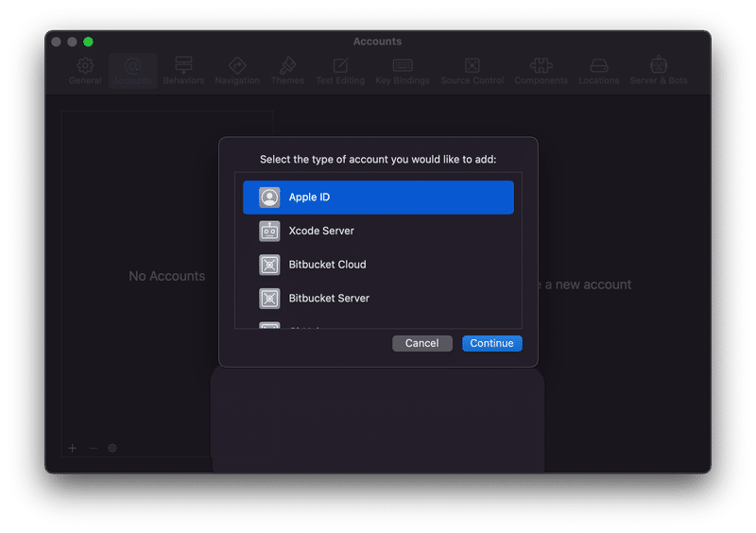Switch to the Text Editing tab
The height and width of the screenshot is (533, 756).
coord(340,71)
